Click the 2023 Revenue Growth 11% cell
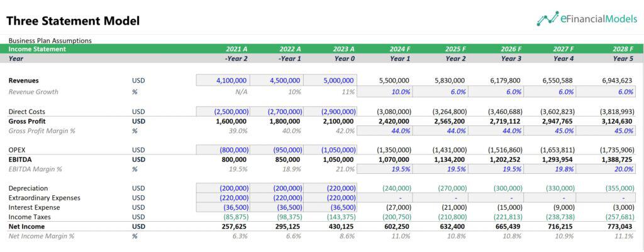Viewport: 644px width, 252px height. pos(348,92)
